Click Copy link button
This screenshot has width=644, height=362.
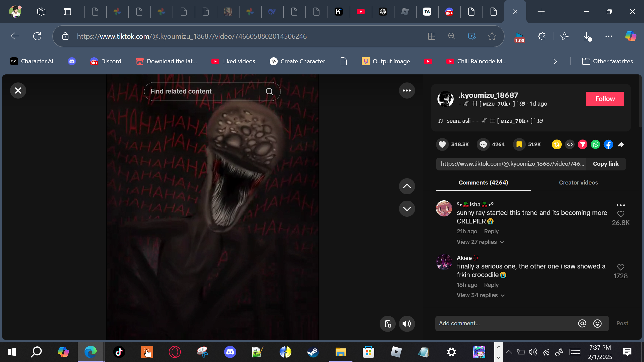[606, 164]
